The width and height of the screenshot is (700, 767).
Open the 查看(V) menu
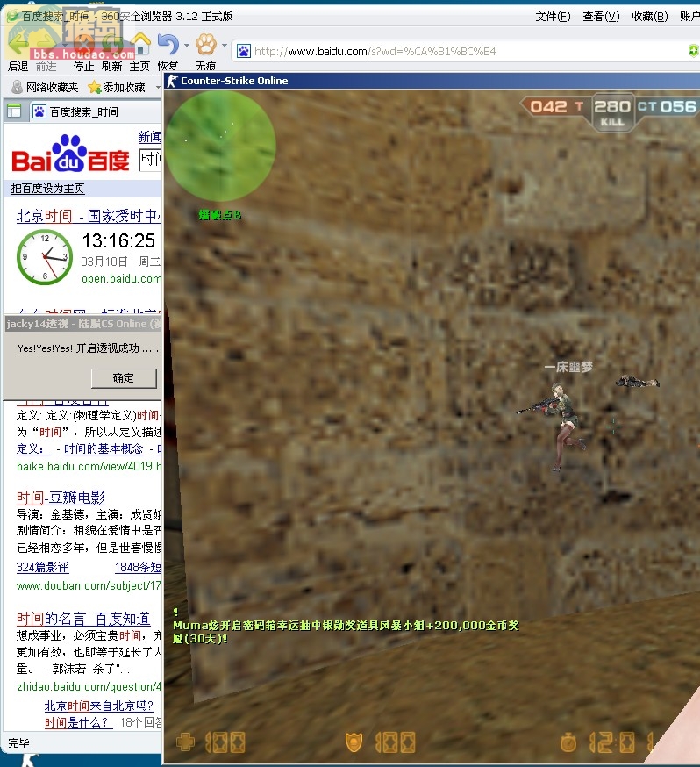[601, 17]
